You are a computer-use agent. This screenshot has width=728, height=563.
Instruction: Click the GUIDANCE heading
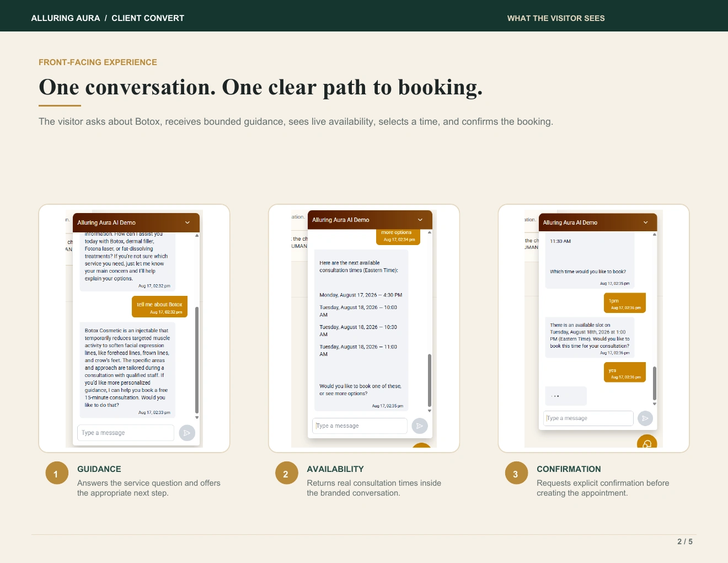coord(99,469)
